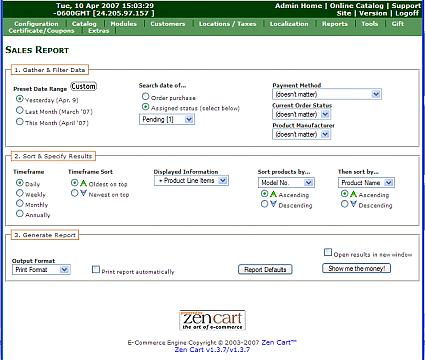This screenshot has width=425, height=360.
Task: Open the Localization menu
Action: [289, 24]
